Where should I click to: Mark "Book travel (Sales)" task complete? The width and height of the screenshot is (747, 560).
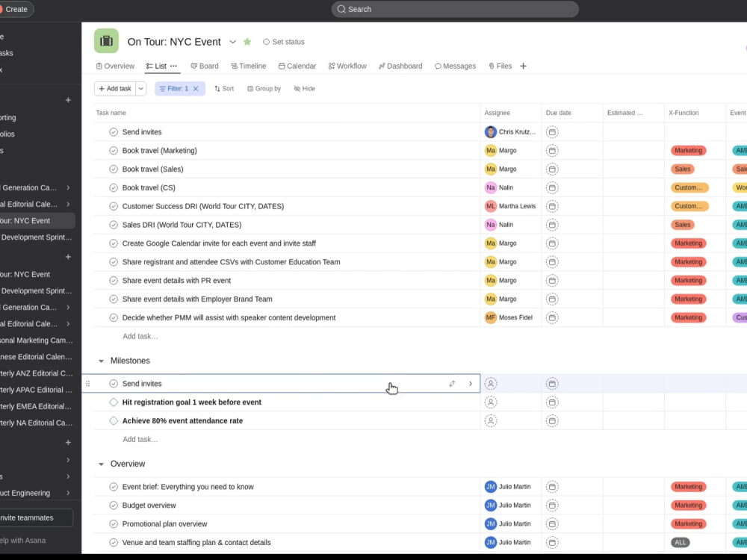(x=113, y=169)
